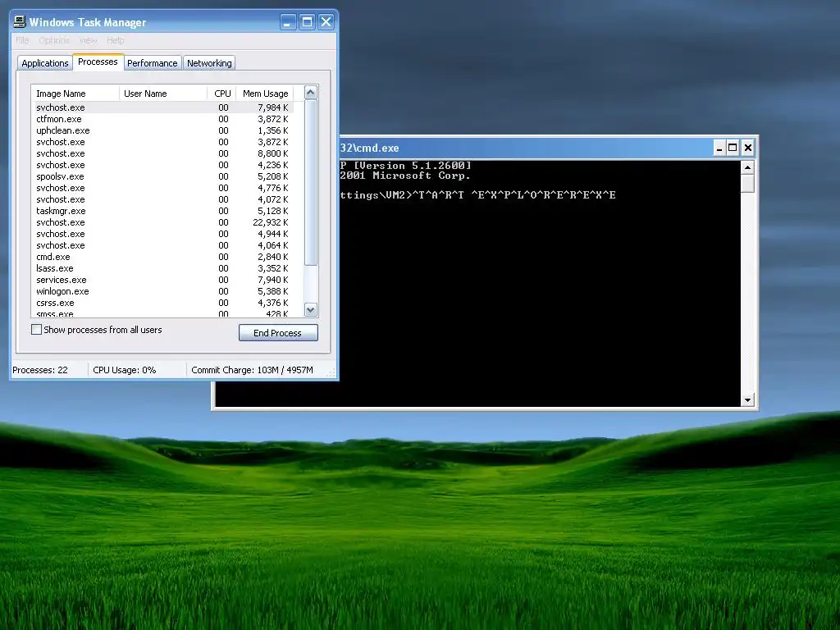Sort by the User Name column header
840x630 pixels.
pyautogui.click(x=163, y=94)
